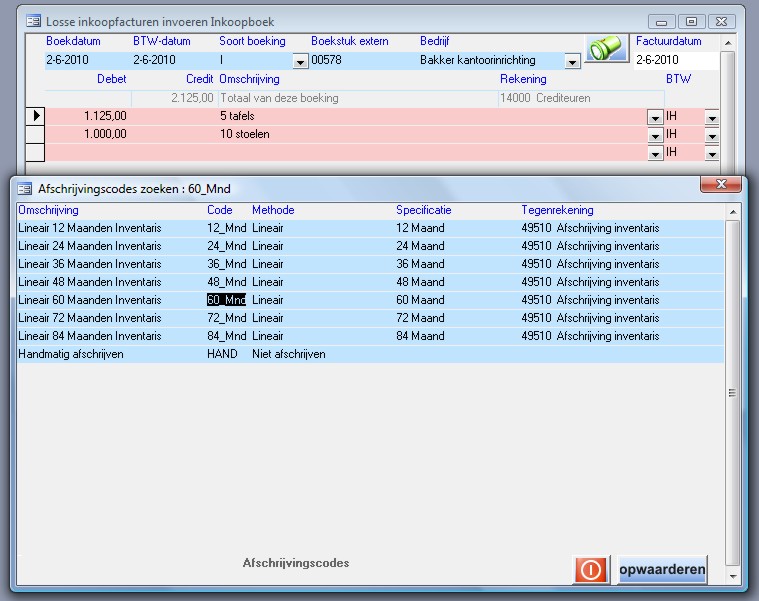Click specification 36 Maand

coord(420,264)
